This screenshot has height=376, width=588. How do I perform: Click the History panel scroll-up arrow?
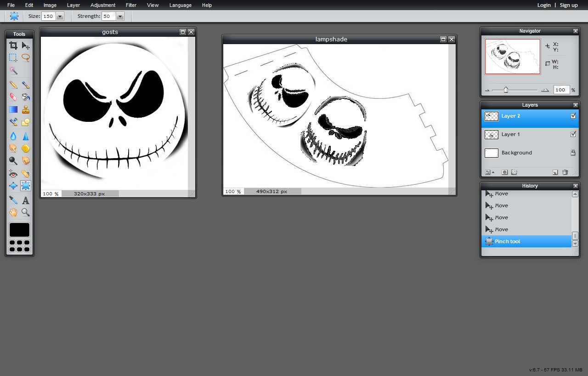575,194
